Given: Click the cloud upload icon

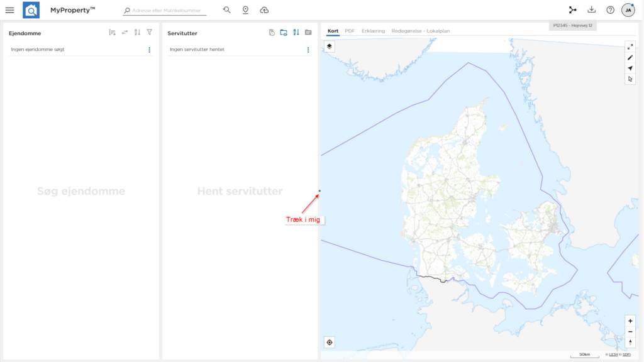Looking at the screenshot, I should point(264,10).
